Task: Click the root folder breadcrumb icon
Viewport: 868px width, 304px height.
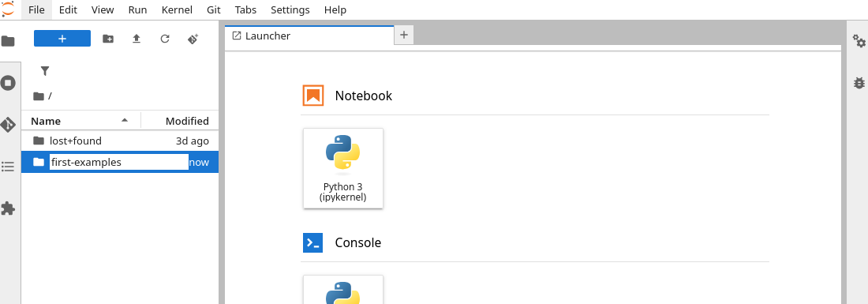Action: (x=38, y=96)
